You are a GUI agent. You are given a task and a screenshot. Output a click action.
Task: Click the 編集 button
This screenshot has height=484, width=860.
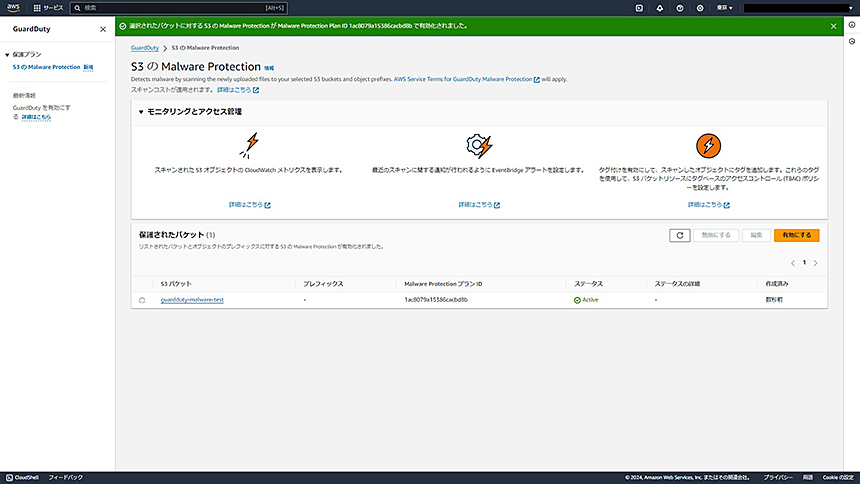[756, 235]
